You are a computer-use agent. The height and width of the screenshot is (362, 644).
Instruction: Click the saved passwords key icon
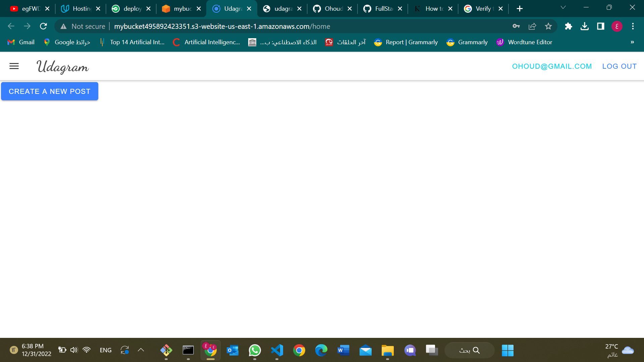click(516, 26)
